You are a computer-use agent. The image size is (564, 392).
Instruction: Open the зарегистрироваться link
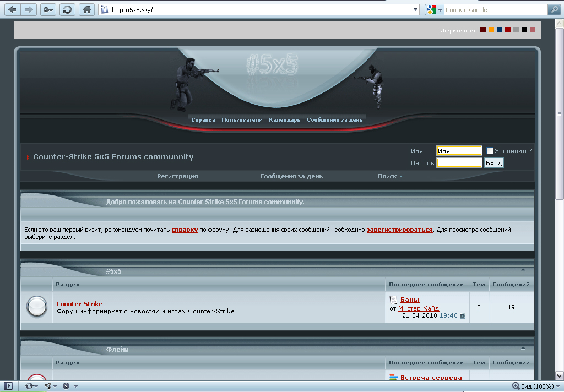tap(399, 230)
